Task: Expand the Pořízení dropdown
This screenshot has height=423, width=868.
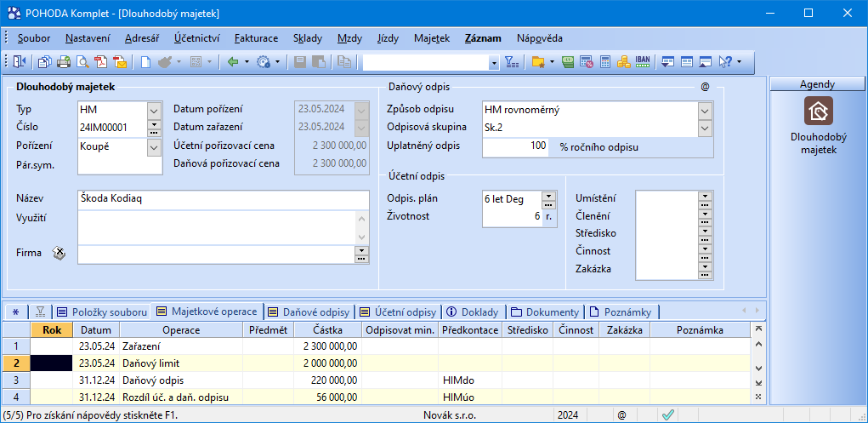Action: [x=154, y=147]
